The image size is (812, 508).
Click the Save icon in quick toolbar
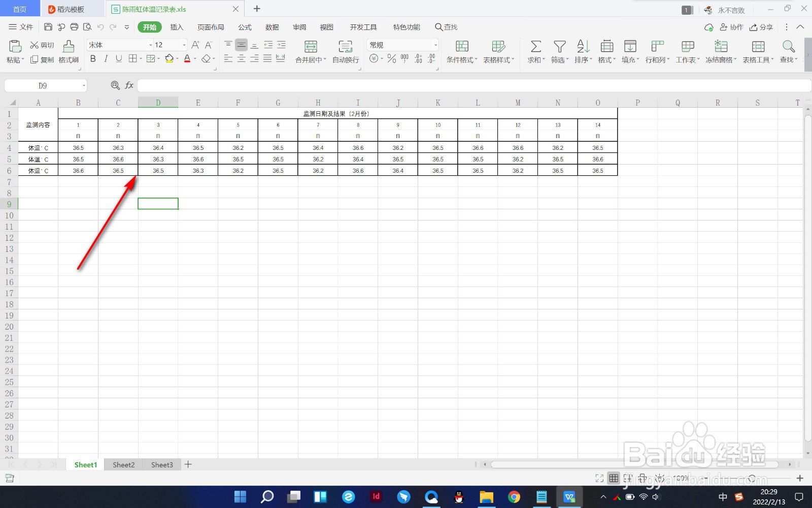click(48, 27)
